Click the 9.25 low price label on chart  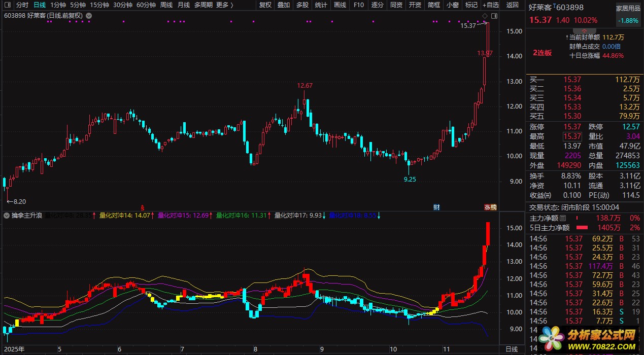[x=410, y=180]
